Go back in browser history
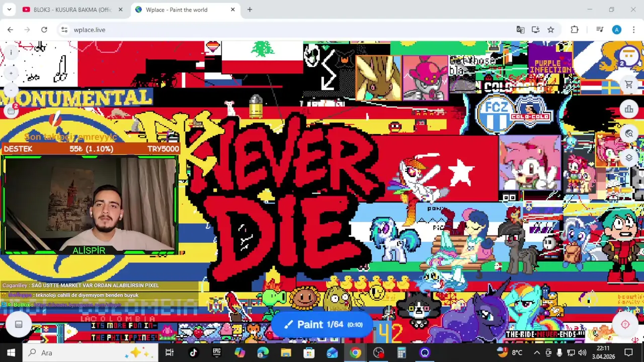Viewport: 644px width, 362px height. pos(10,30)
